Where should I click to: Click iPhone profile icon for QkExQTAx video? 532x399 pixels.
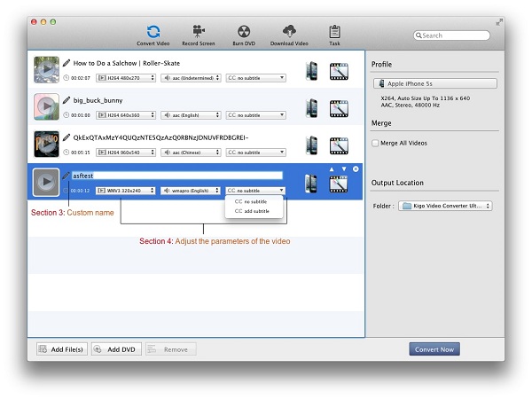[x=311, y=145]
